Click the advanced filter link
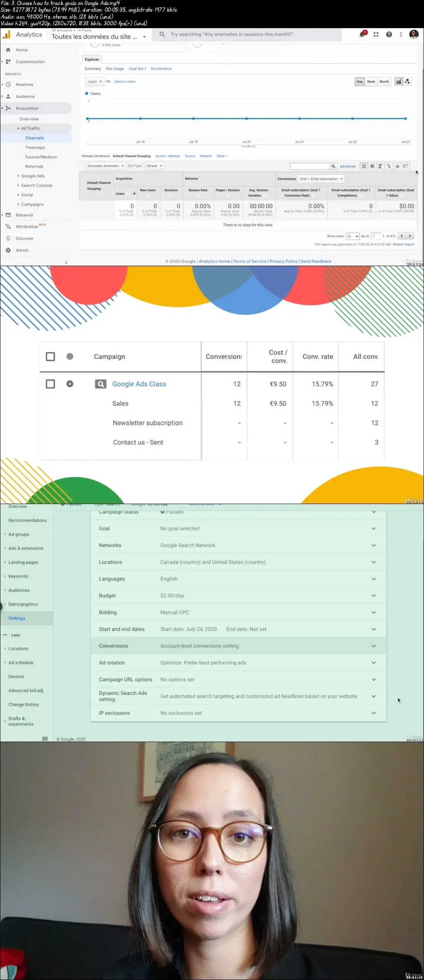Viewport: 424px width, 980px height. click(348, 166)
